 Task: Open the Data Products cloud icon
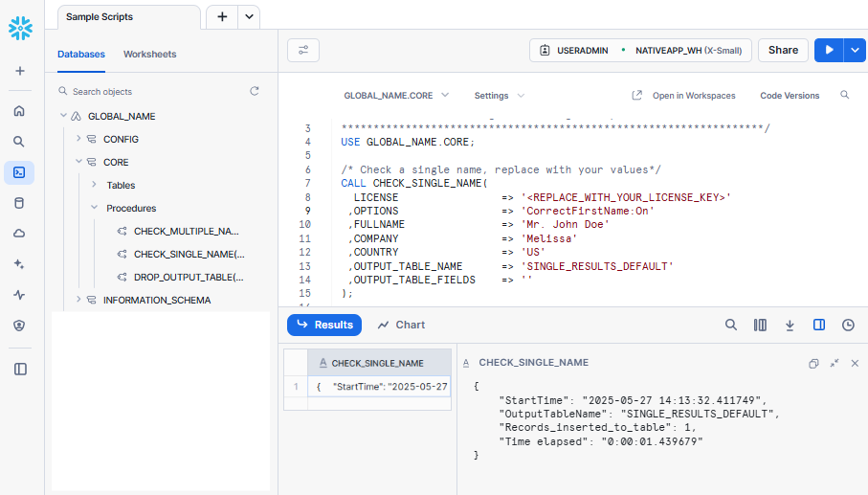click(19, 234)
